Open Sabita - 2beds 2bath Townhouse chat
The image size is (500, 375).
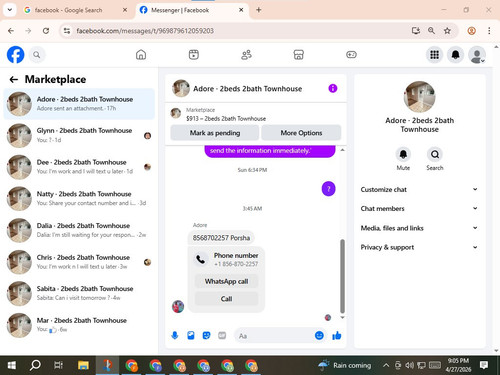79,293
